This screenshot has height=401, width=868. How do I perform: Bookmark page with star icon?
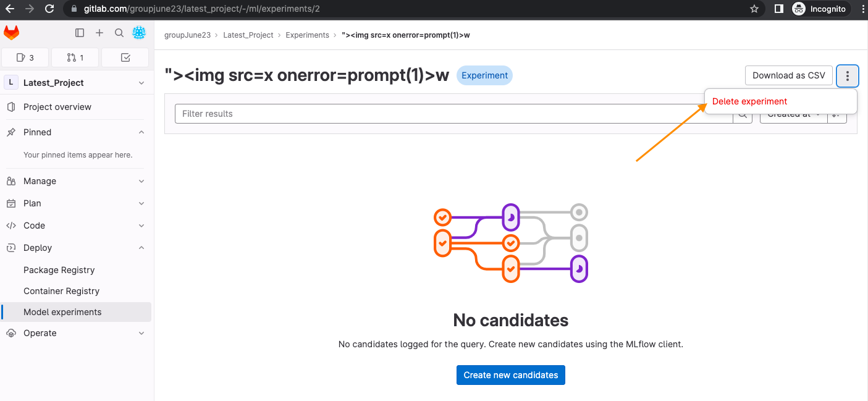point(754,9)
